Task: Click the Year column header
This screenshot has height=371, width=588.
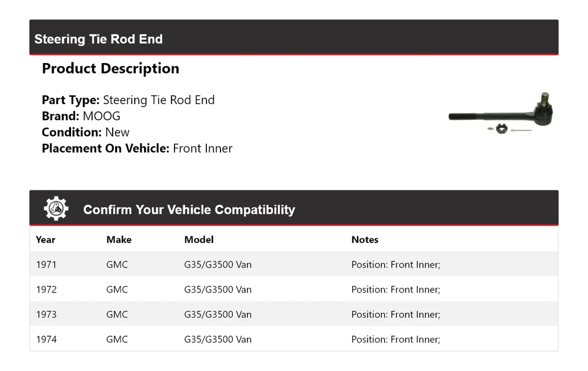Action: pos(45,240)
